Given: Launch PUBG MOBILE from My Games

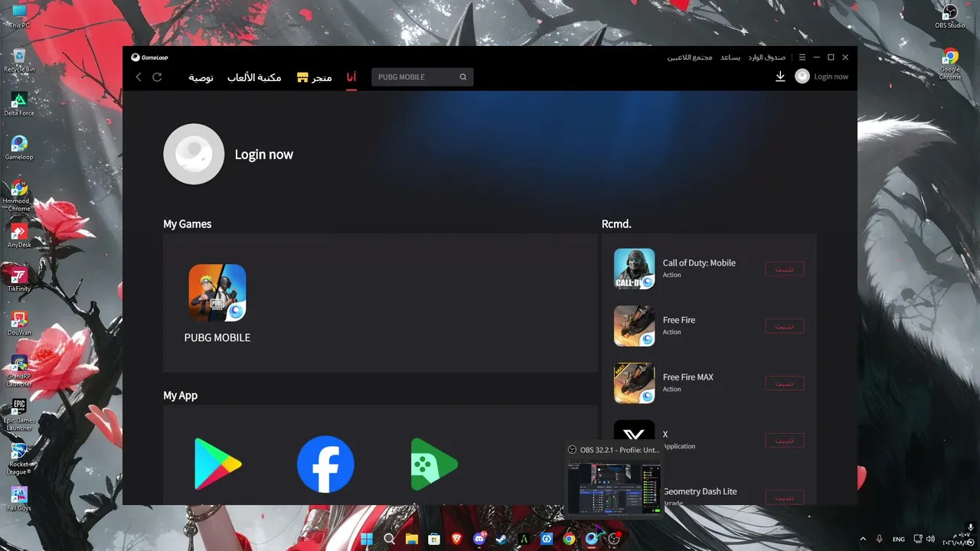Looking at the screenshot, I should 217,293.
